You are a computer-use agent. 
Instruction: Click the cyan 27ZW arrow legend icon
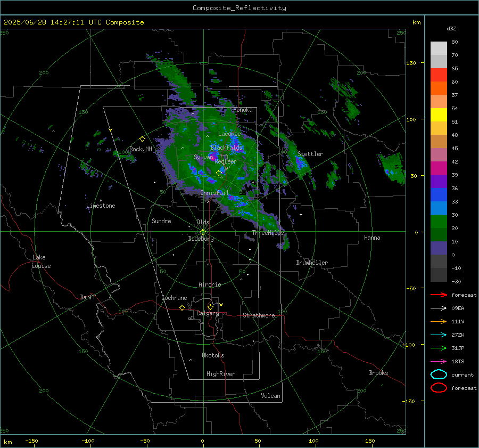(x=439, y=335)
